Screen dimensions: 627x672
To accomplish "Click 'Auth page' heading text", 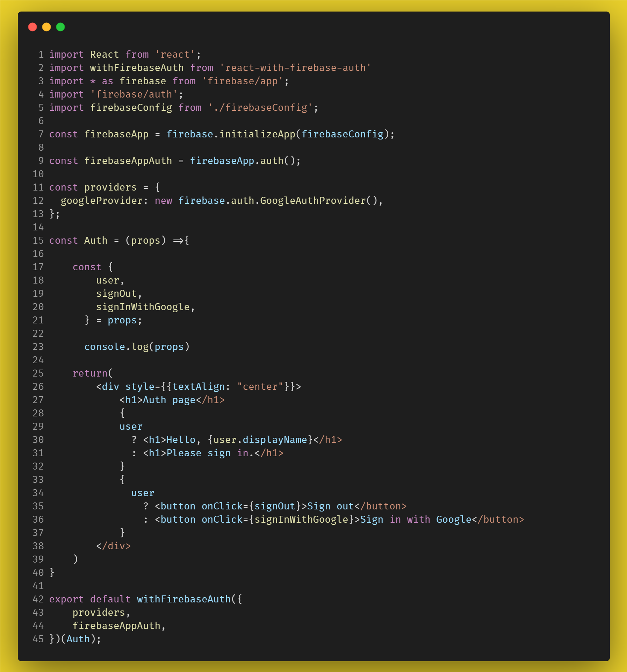I will click(x=169, y=400).
